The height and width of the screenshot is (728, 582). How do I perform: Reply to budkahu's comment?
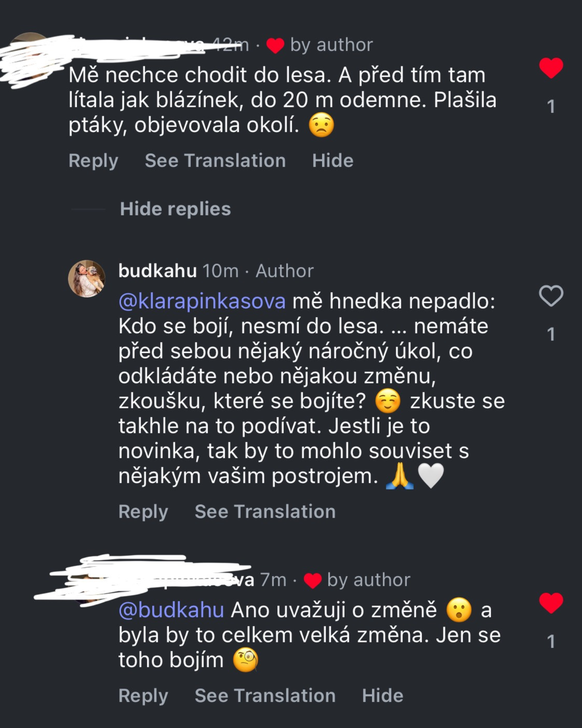pyautogui.click(x=143, y=512)
